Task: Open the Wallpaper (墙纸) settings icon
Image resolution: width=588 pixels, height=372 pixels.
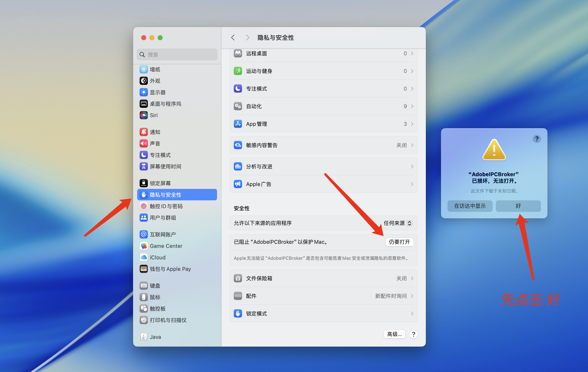Action: coord(144,69)
